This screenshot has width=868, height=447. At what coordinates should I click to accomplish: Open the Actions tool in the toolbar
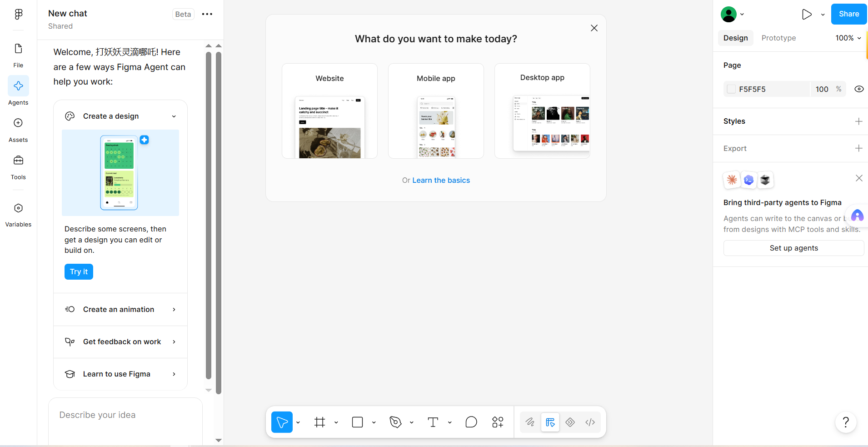click(498, 422)
